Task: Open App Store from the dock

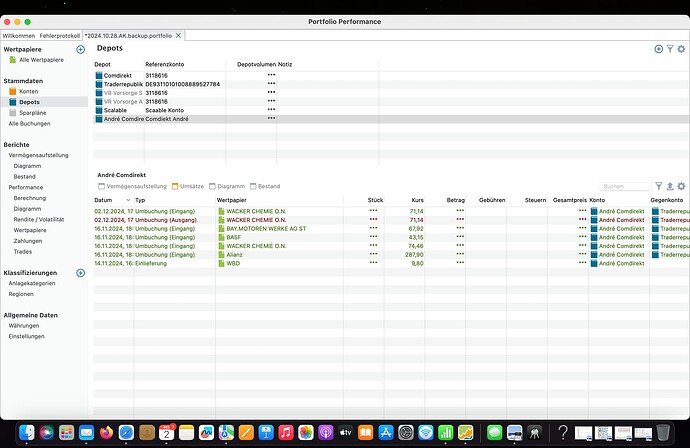Action: 385,433
